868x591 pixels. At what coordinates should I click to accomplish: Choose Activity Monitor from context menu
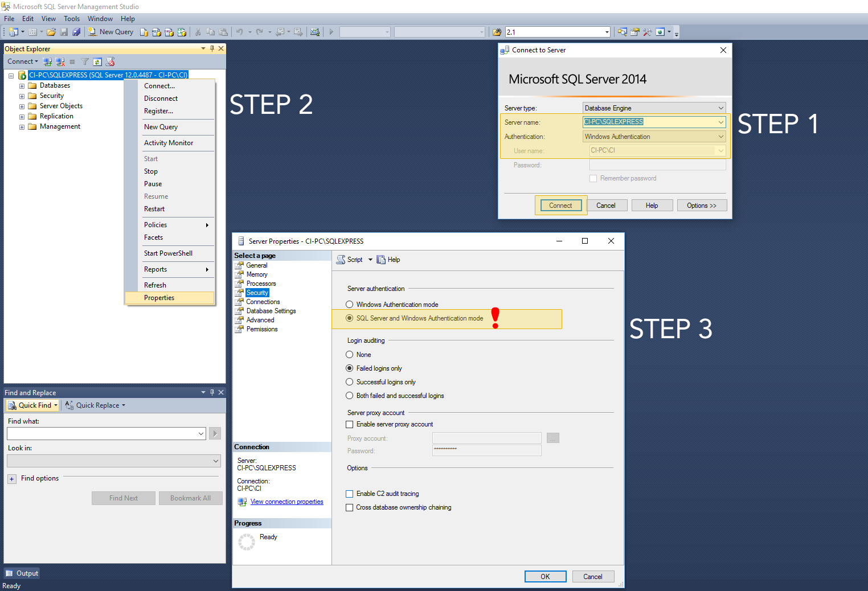(170, 143)
